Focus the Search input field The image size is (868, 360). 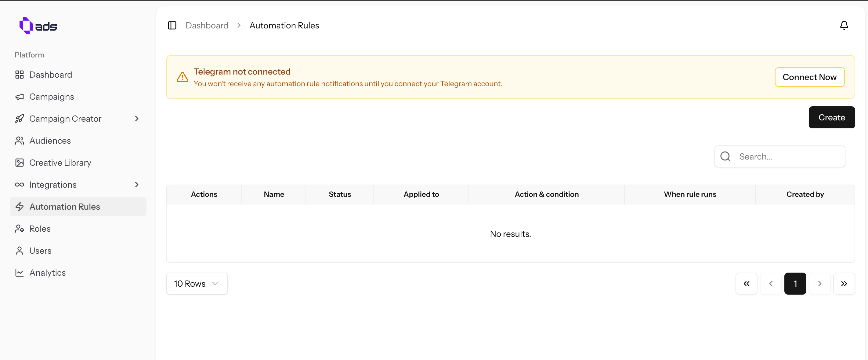click(x=788, y=156)
